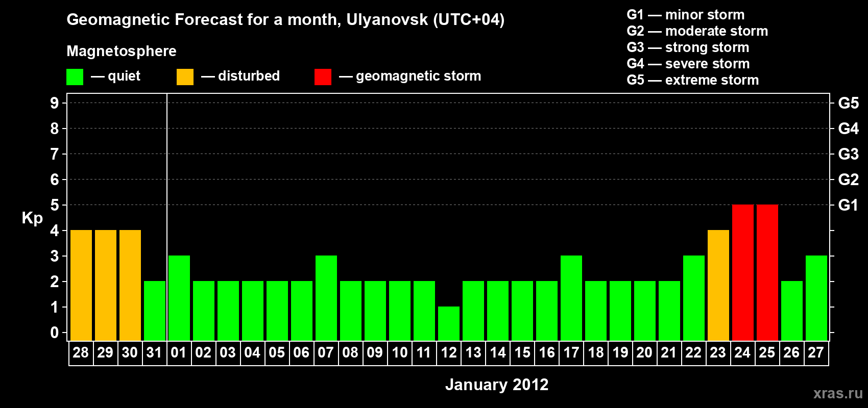
Task: Click the bar for January 17
Action: click(x=571, y=298)
